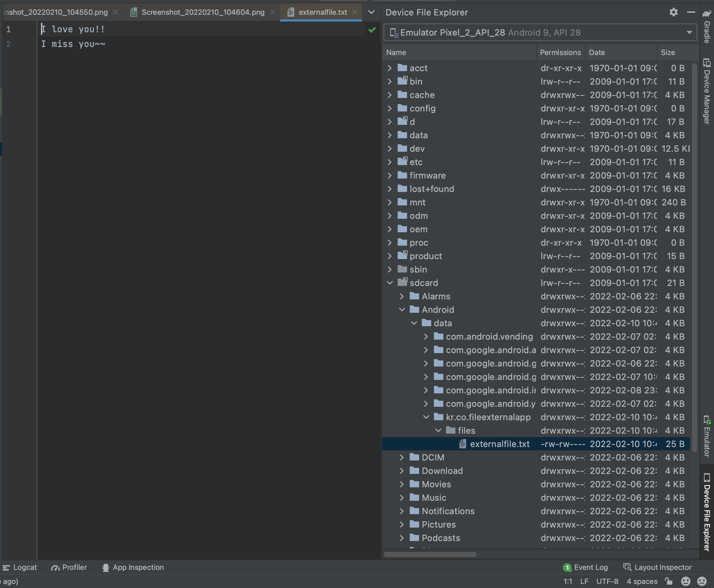
Task: Collapse the sdcard folder
Action: (x=390, y=283)
